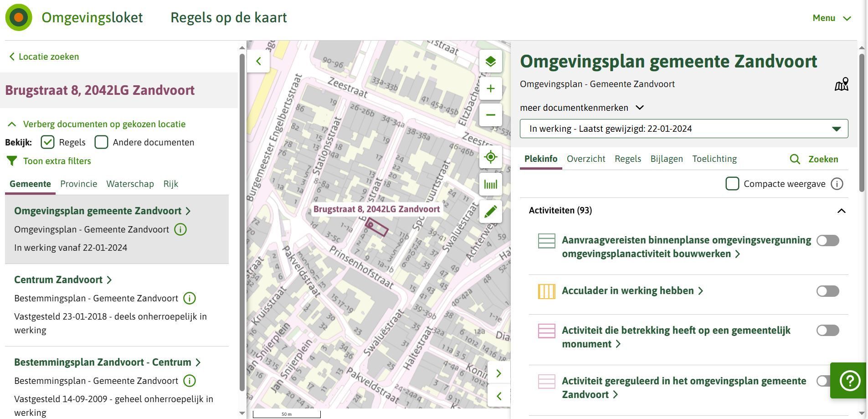Viewport: 868px width, 419px height.
Task: Collapse the left panel with arrow button
Action: tap(258, 61)
